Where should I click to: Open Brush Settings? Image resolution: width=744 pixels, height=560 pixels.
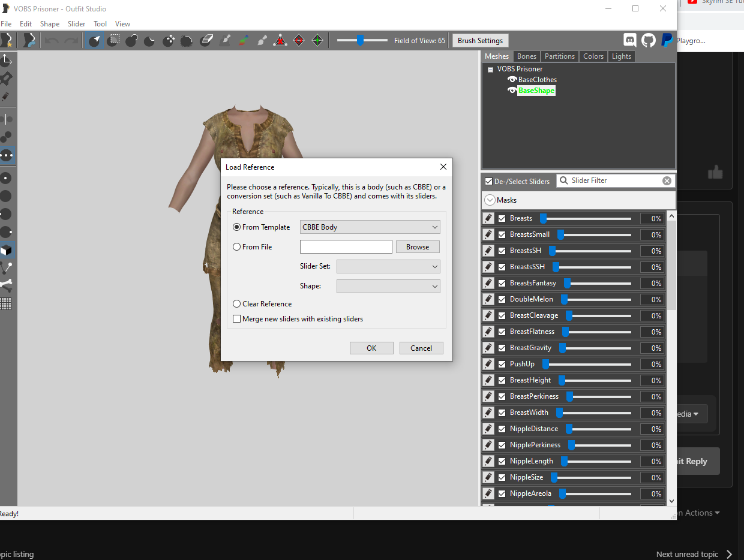coord(480,41)
